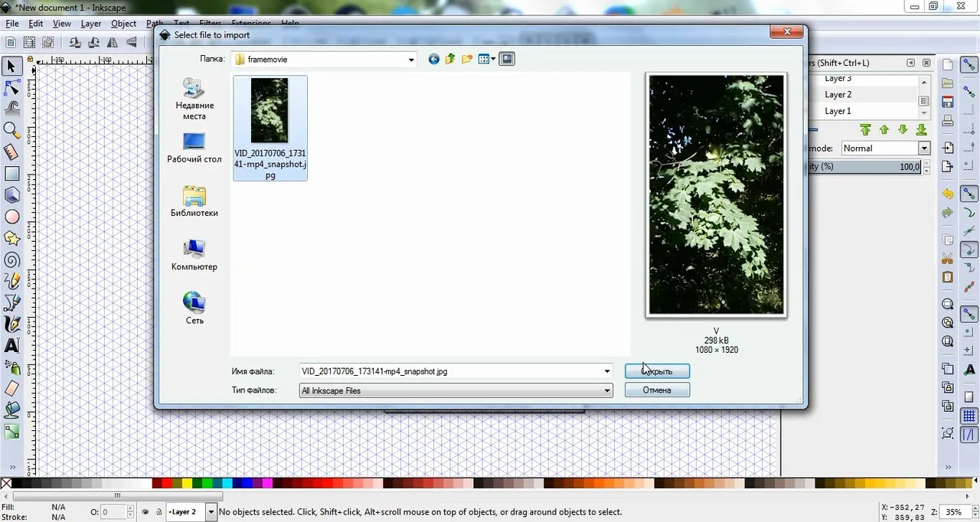The width and height of the screenshot is (980, 522).
Task: Select the Calligraphy tool
Action: pos(11,325)
